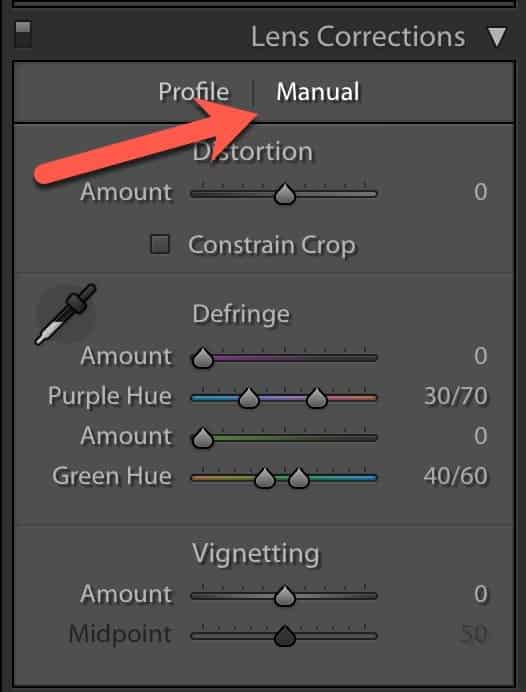Click the Distortion Amount value field
Image resolution: width=526 pixels, height=692 pixels.
click(481, 192)
